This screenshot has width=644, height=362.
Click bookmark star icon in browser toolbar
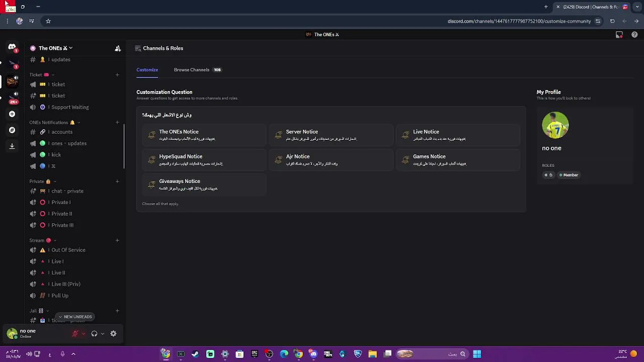click(48, 21)
